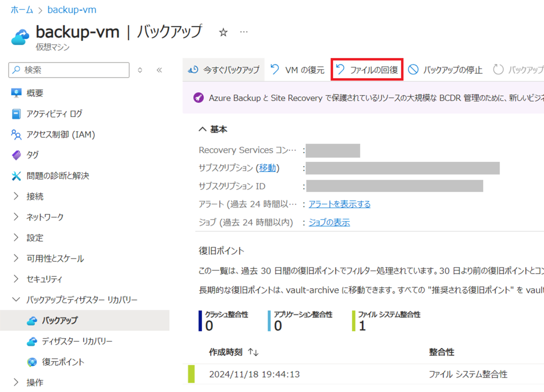Open アラートを表示する link
This screenshot has width=544, height=392.
[x=340, y=204]
